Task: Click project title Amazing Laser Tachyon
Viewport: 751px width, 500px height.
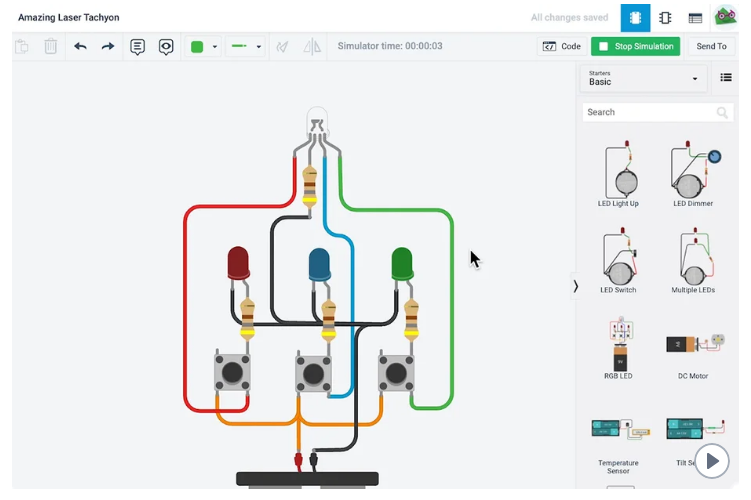Action: (x=68, y=18)
